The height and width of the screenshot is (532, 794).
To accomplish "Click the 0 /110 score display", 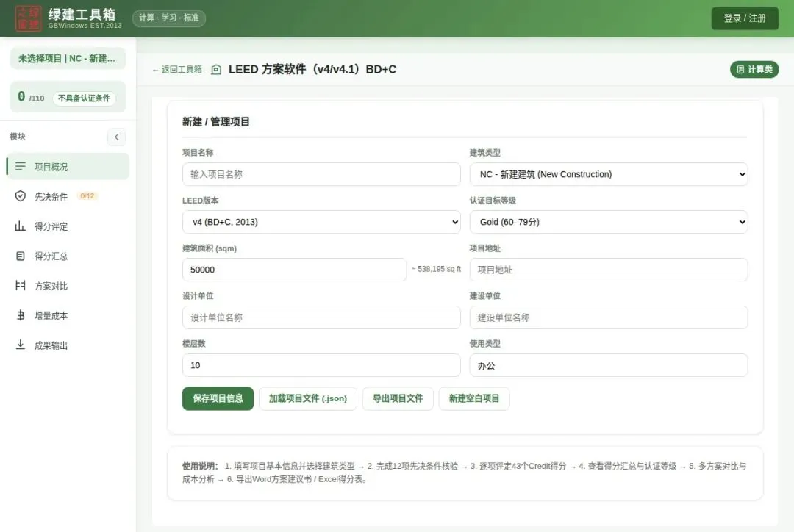I will (31, 97).
